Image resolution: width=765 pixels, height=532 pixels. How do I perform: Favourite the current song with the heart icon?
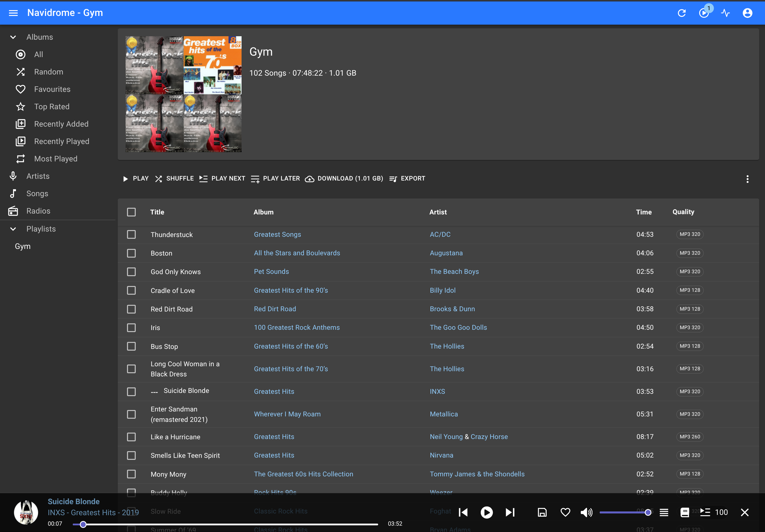pyautogui.click(x=565, y=513)
